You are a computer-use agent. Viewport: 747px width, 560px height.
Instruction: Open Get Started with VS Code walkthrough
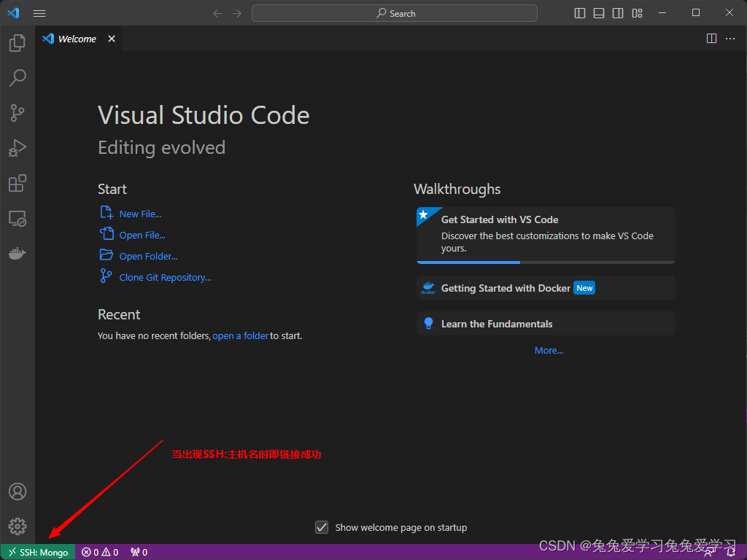point(546,236)
